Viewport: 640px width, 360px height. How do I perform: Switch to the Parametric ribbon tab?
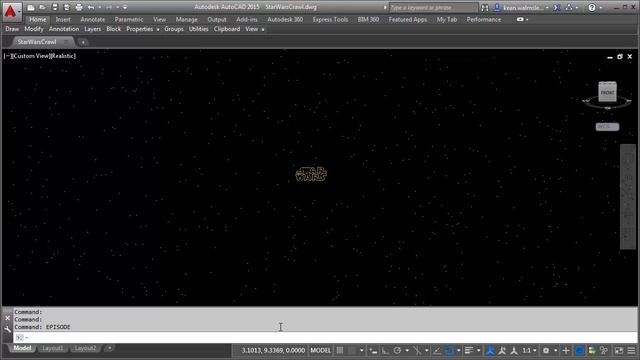pyautogui.click(x=129, y=20)
